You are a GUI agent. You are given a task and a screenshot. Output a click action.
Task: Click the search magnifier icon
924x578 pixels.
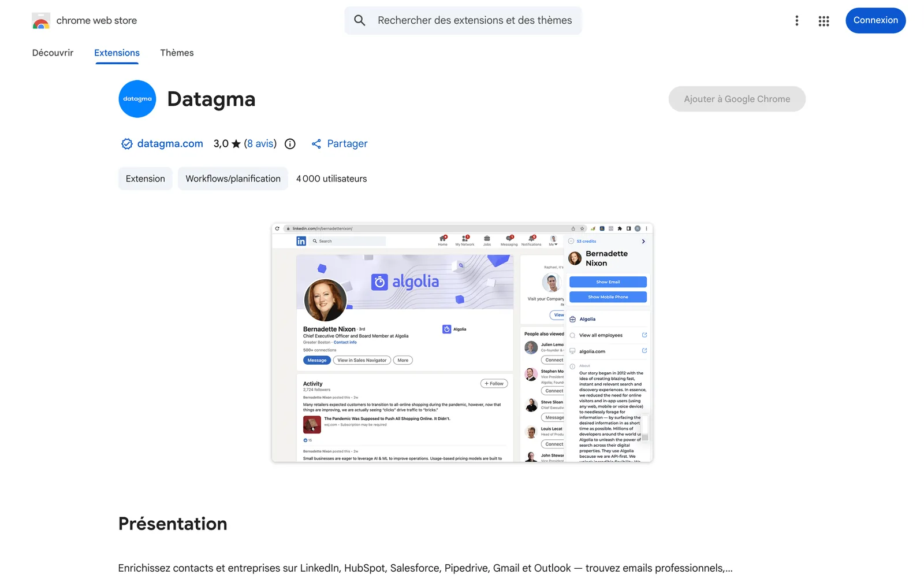tap(360, 21)
